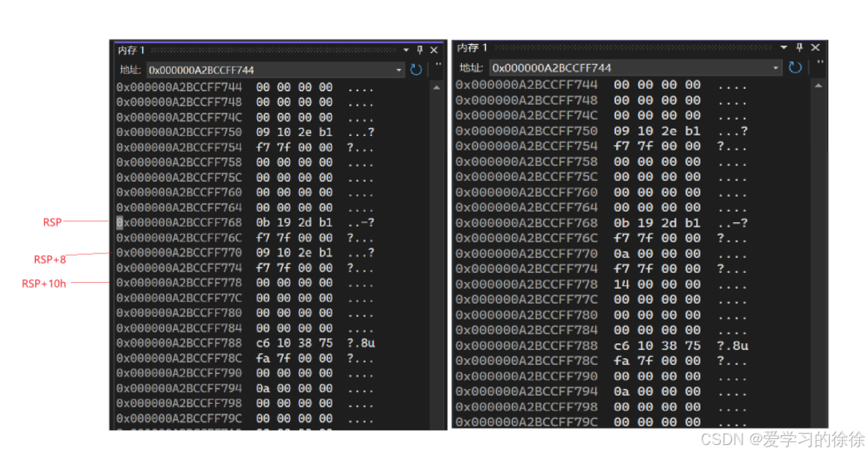Click scrollbar up arrow in left memory window
This screenshot has height=454, width=868.
click(x=436, y=88)
